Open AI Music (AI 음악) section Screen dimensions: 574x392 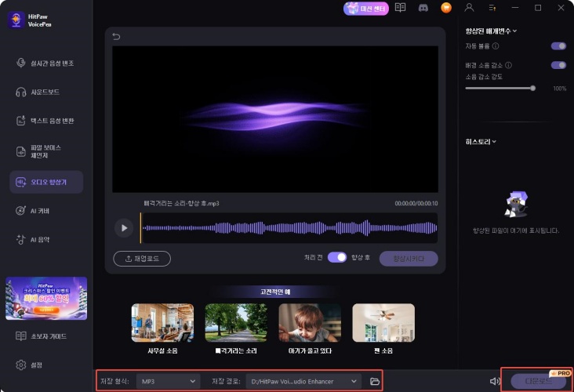[x=46, y=240]
